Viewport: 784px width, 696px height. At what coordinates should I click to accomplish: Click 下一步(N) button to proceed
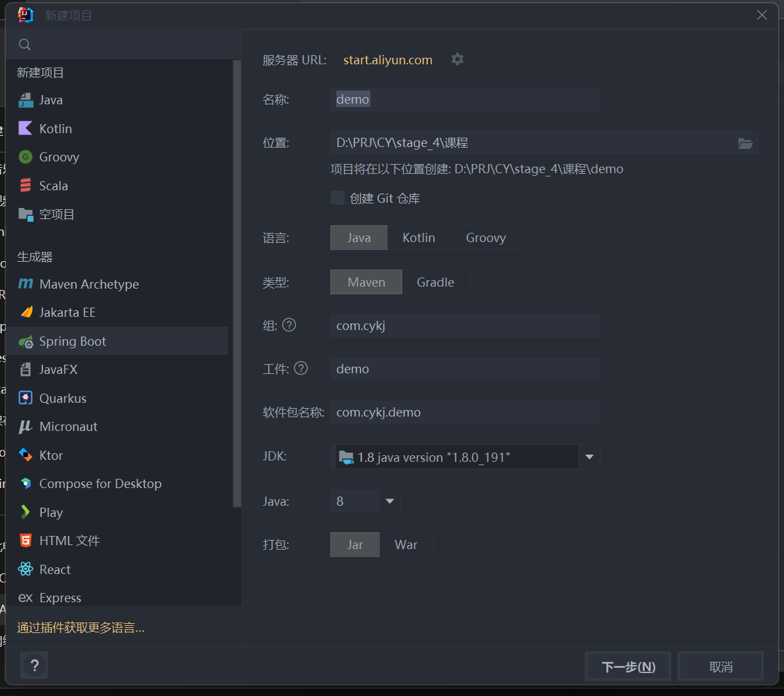click(x=628, y=666)
